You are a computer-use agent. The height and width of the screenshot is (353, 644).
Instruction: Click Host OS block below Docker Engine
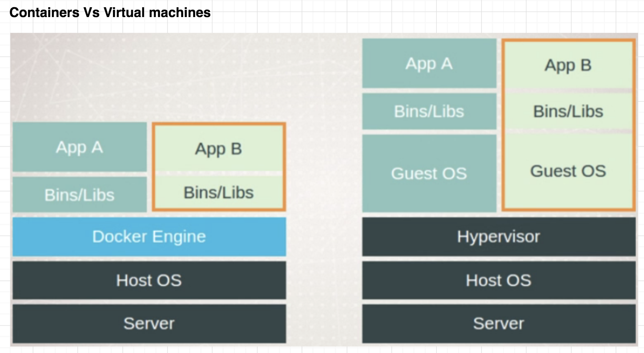tap(149, 280)
